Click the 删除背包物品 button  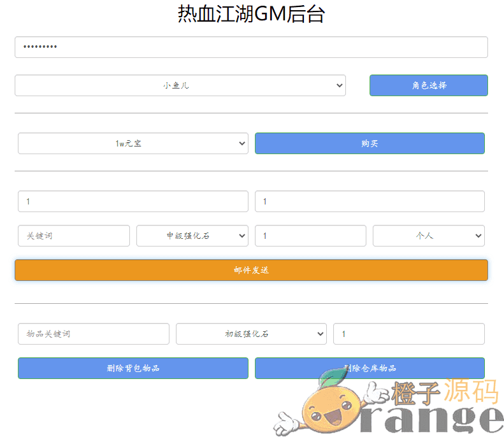click(x=133, y=368)
